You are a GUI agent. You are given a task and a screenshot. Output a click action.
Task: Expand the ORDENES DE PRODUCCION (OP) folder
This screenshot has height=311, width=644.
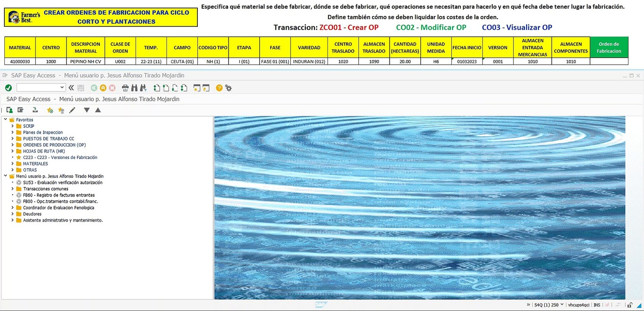click(x=13, y=145)
